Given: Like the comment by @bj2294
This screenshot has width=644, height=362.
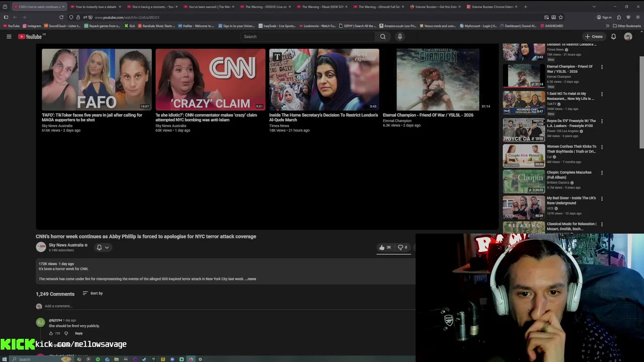Looking at the screenshot, I should coord(51,333).
